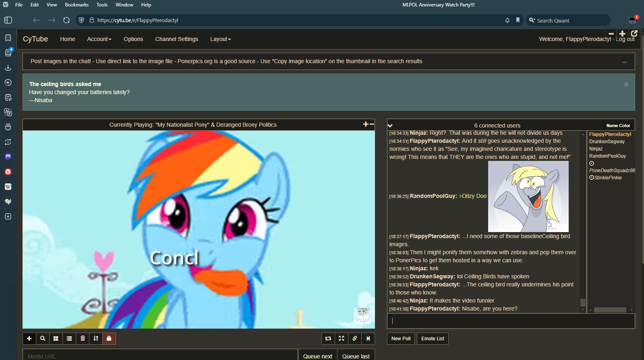Clear the playlist with trash icon
Image resolution: width=644 pixels, height=360 pixels.
[83, 339]
